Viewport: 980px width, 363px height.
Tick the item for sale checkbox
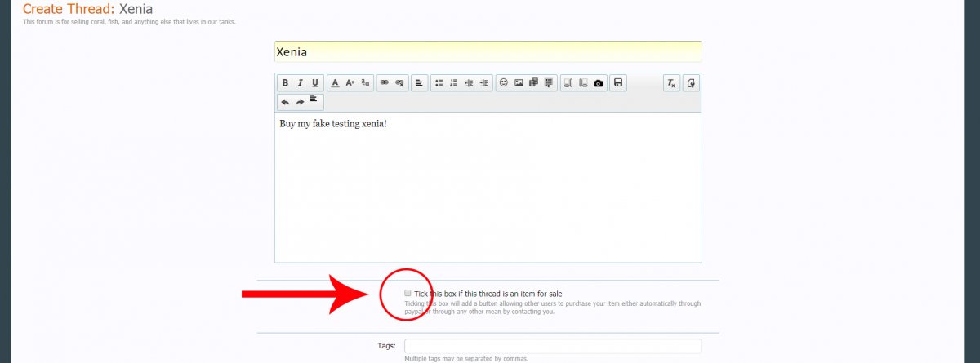tap(408, 293)
